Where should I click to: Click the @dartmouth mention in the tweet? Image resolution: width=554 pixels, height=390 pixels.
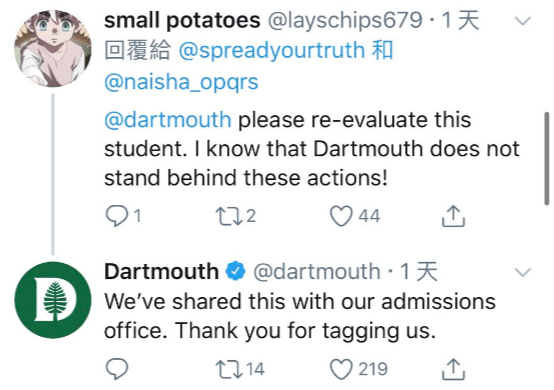tap(168, 119)
